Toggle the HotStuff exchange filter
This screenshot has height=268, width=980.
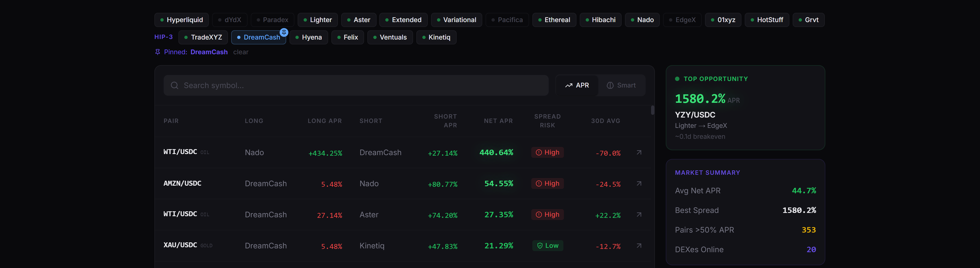click(767, 20)
